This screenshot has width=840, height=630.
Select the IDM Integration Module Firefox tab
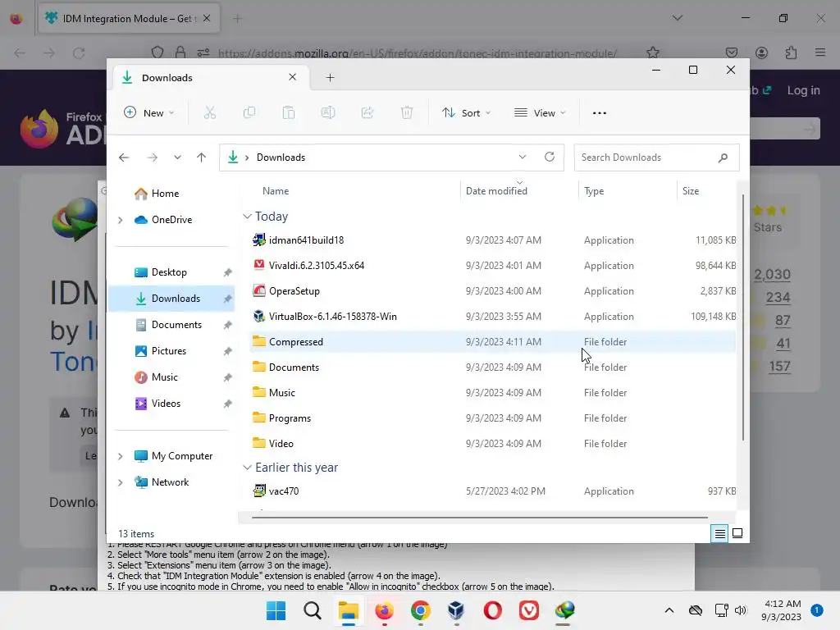129,19
